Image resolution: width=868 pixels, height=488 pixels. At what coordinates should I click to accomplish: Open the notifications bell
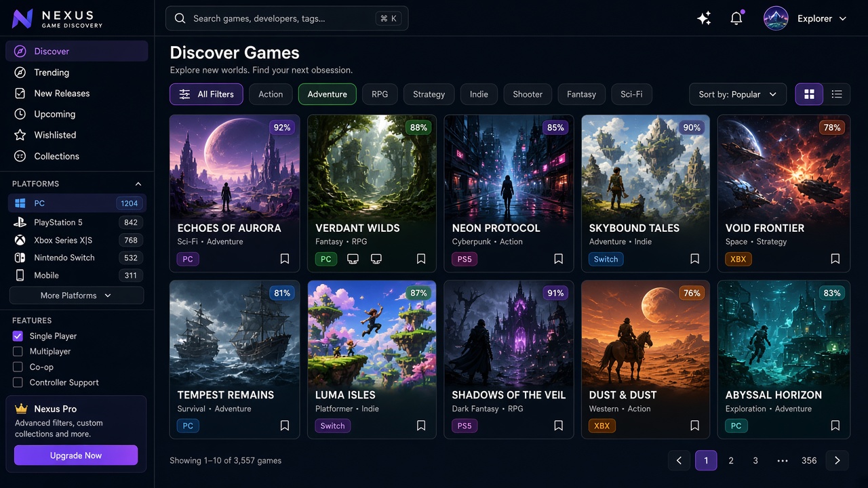[x=736, y=18]
